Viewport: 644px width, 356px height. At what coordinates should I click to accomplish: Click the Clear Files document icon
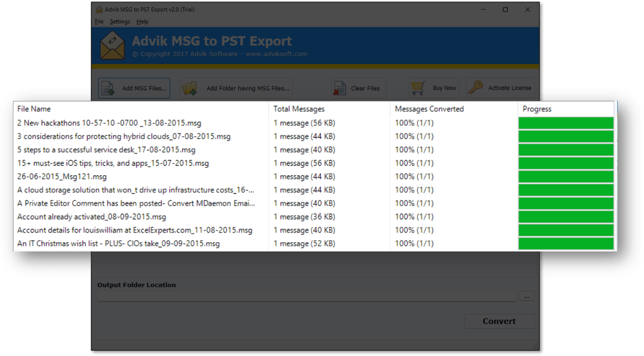(x=339, y=88)
